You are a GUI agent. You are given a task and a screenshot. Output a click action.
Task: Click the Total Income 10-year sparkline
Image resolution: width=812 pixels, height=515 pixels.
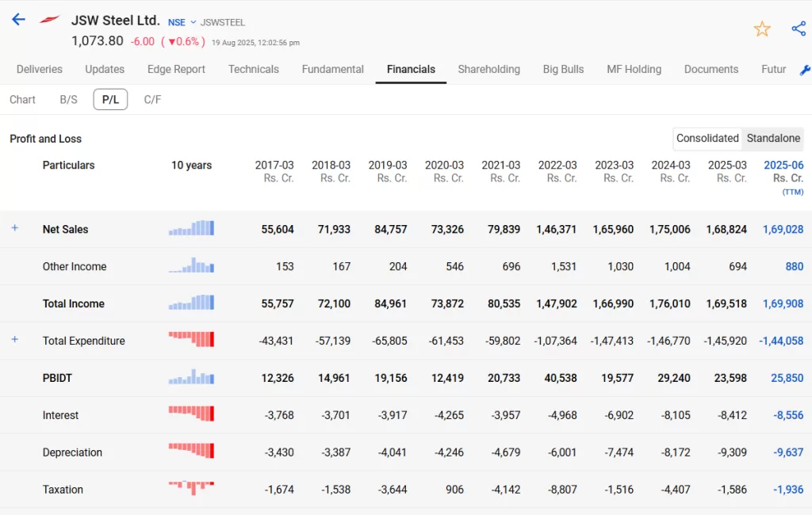point(191,303)
